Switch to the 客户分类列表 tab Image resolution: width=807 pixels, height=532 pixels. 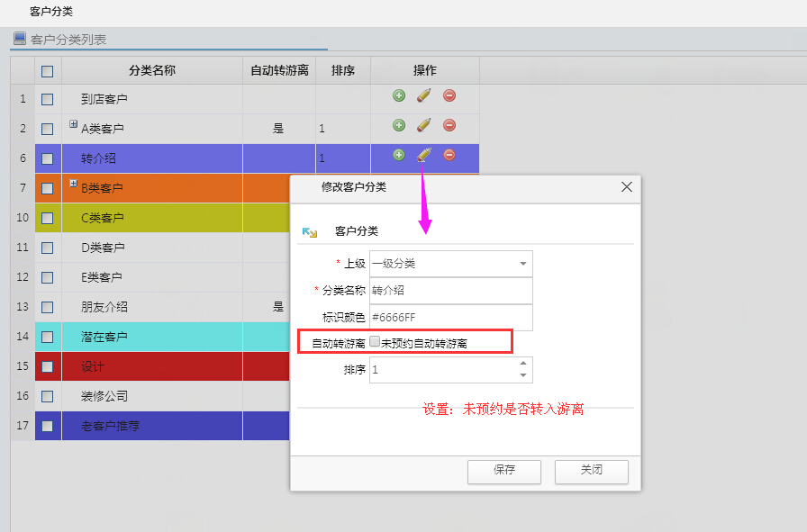tap(66, 39)
